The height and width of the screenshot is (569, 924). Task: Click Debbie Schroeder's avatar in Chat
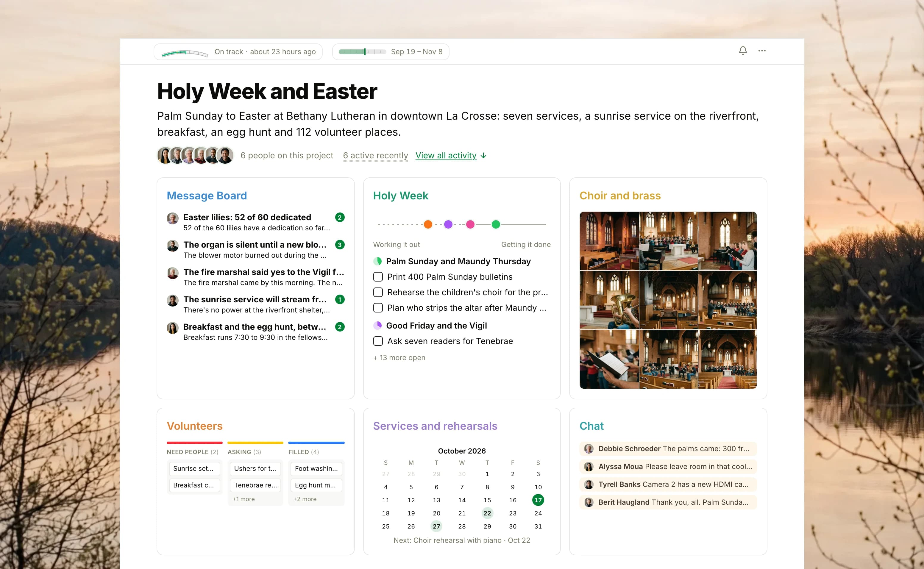point(589,448)
